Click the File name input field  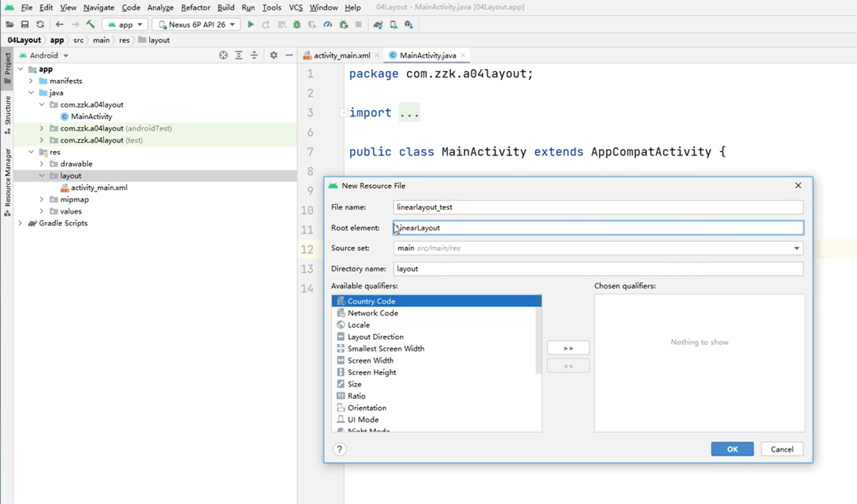coord(598,207)
